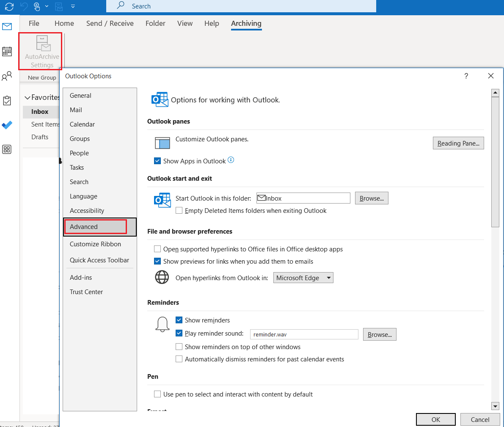The width and height of the screenshot is (504, 427).
Task: Select the Mail view icon
Action: coord(7,26)
